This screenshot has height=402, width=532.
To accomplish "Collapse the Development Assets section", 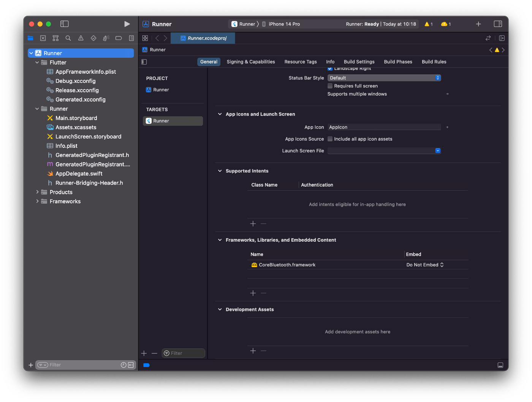I will (220, 309).
